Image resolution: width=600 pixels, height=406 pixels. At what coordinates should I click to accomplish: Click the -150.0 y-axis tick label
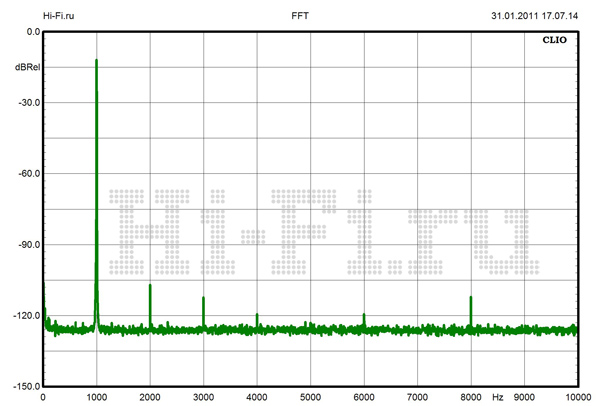pos(23,386)
